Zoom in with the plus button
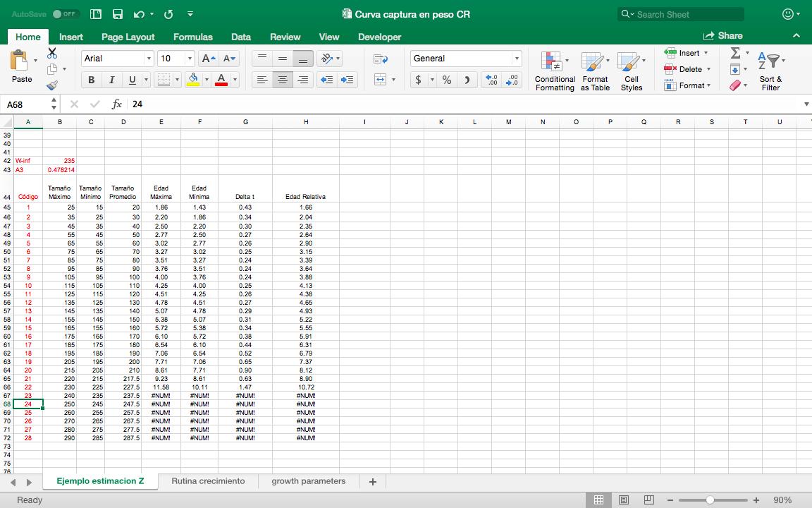 [x=756, y=500]
